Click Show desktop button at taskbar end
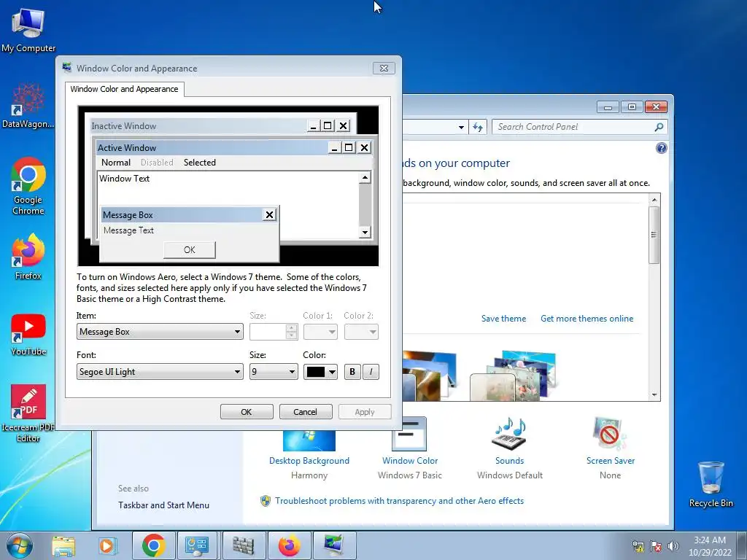This screenshot has width=747, height=560. pyautogui.click(x=742, y=545)
